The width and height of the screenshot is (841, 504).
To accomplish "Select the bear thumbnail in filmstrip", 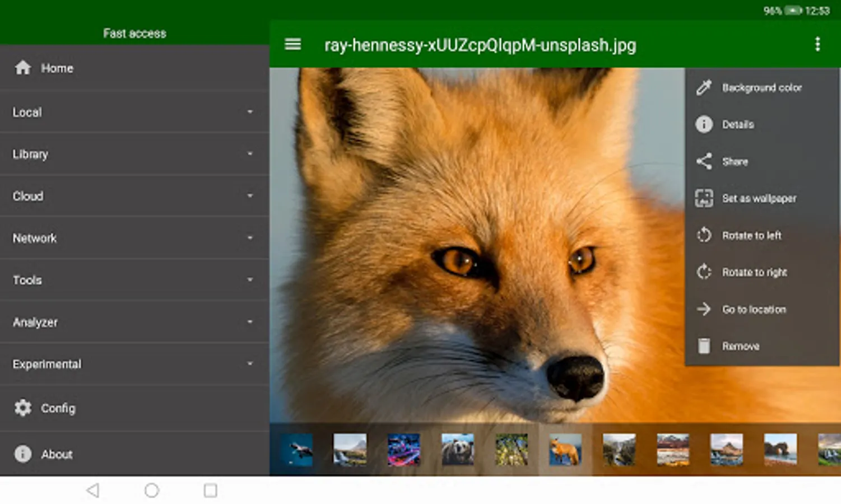I will coord(458,450).
